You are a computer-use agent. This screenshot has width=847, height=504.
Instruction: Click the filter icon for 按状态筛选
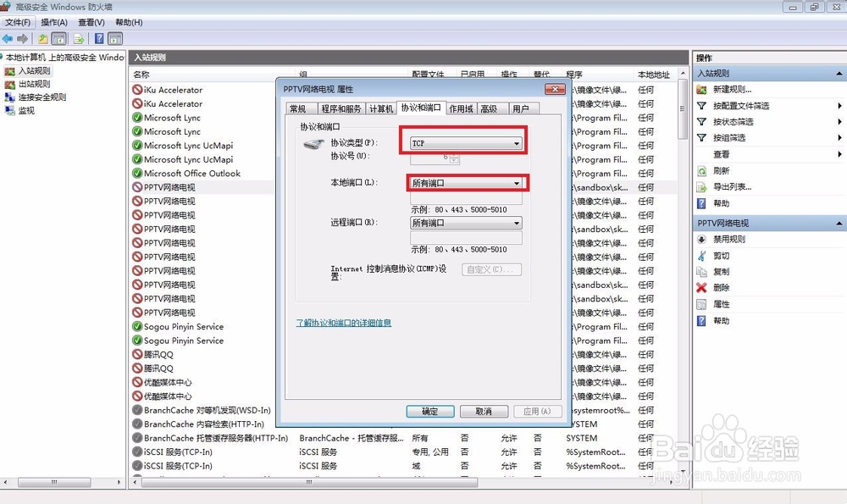tap(701, 122)
